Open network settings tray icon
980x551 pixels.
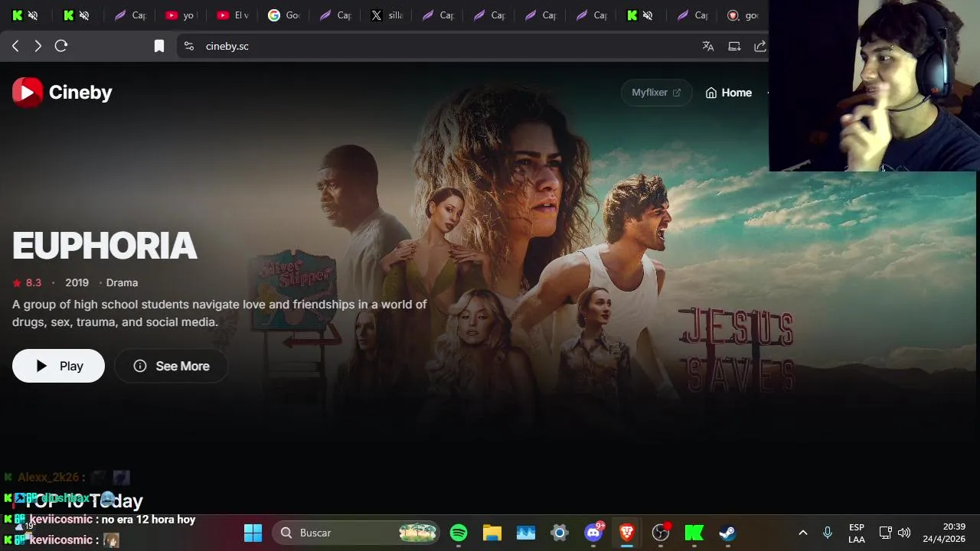pos(886,533)
